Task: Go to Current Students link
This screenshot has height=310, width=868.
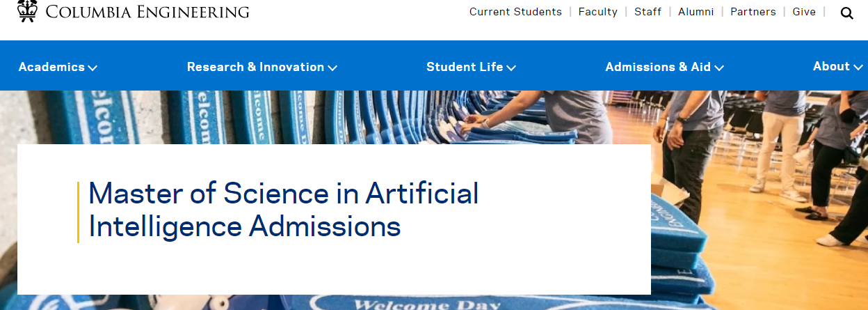Action: coord(515,12)
